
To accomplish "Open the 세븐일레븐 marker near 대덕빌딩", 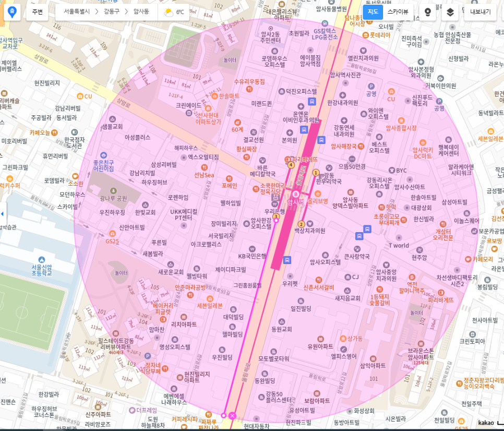I will [210, 299].
